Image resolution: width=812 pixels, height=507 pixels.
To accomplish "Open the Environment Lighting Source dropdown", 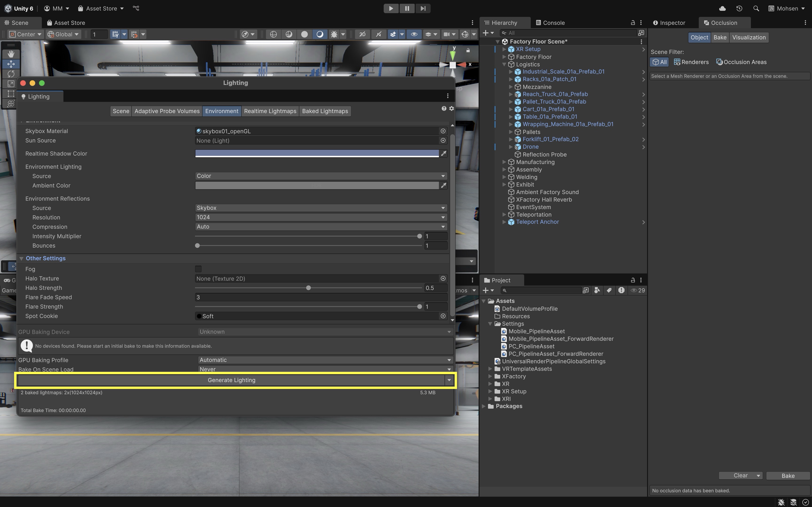I will pos(321,176).
